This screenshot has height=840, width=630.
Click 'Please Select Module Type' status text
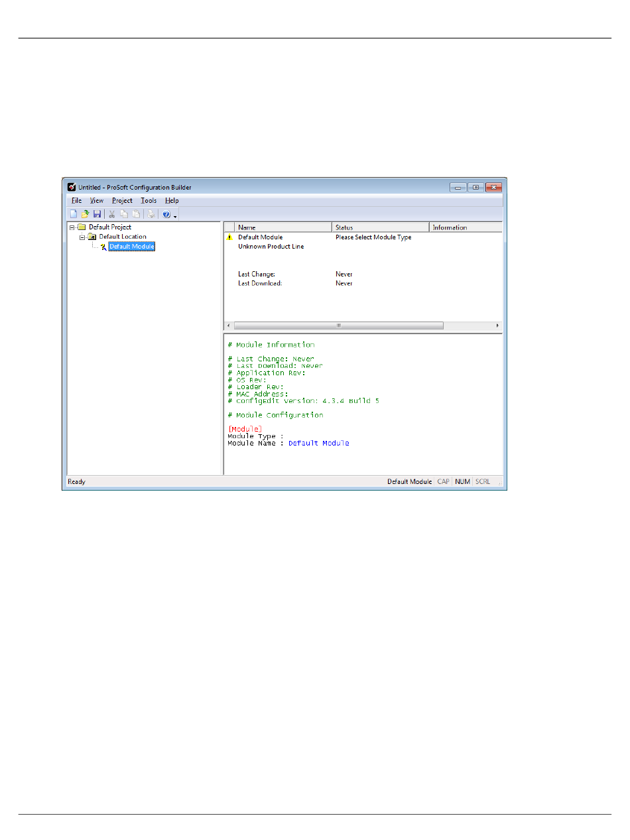(373, 237)
